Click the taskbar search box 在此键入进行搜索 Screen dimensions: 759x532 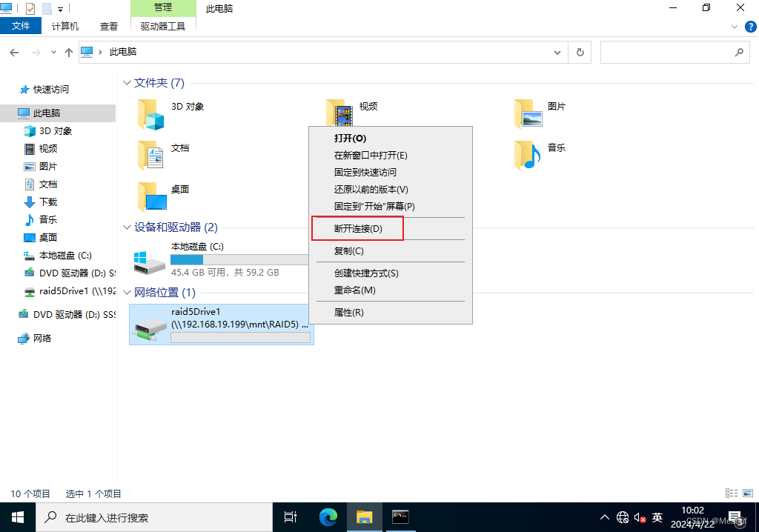154,517
